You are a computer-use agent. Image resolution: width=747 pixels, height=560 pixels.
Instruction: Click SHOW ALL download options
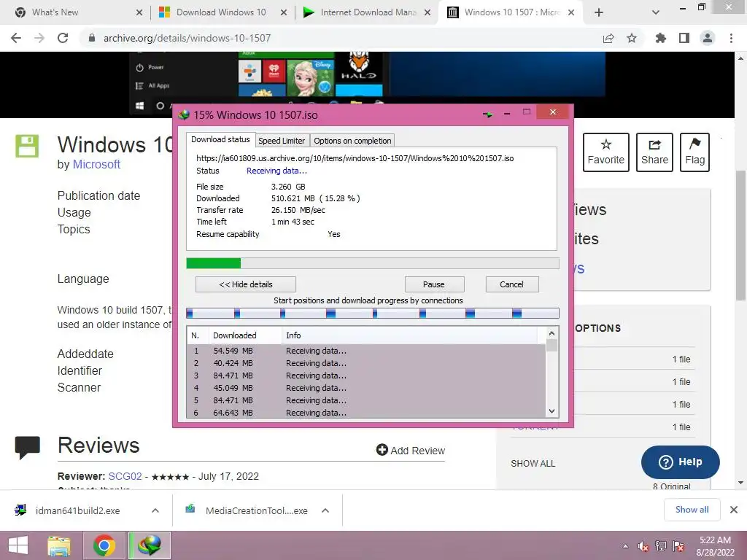pos(533,463)
